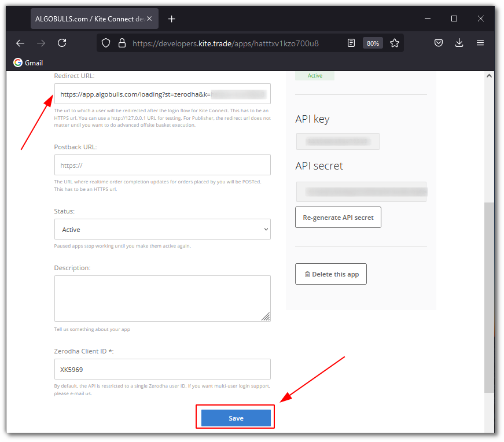Click the Postback URL field
The image size is (504, 442).
tap(163, 165)
